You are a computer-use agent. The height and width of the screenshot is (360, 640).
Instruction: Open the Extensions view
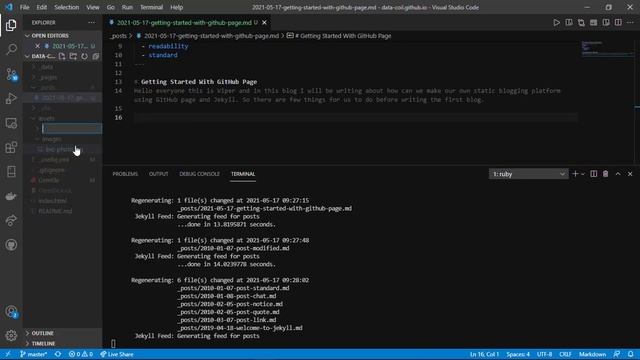point(11,147)
